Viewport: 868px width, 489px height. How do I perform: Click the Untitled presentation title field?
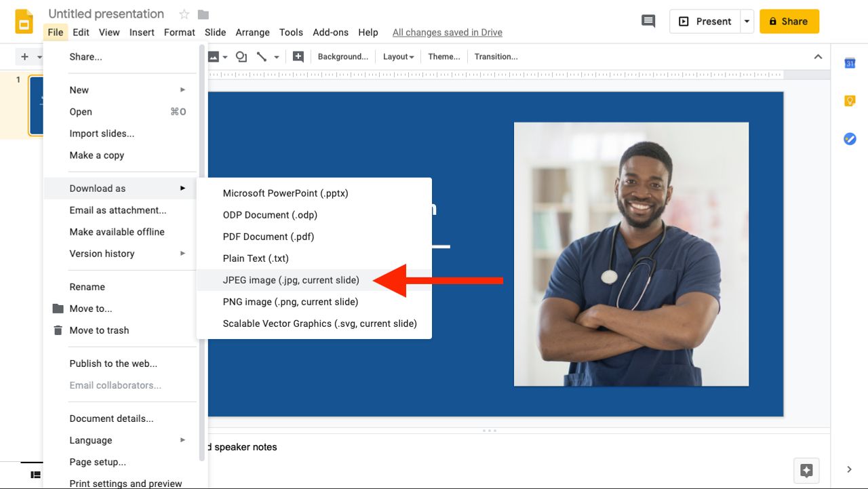click(106, 14)
